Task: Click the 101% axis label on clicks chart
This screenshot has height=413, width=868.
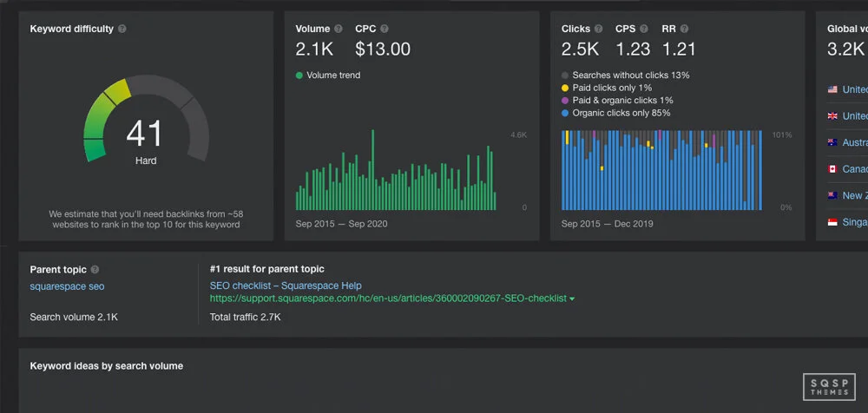Action: [x=782, y=135]
